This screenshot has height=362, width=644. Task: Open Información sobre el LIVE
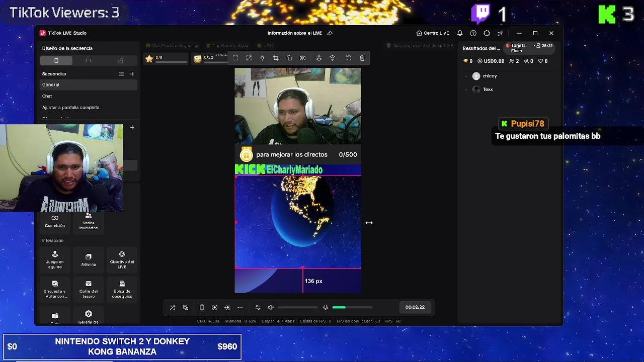click(294, 33)
